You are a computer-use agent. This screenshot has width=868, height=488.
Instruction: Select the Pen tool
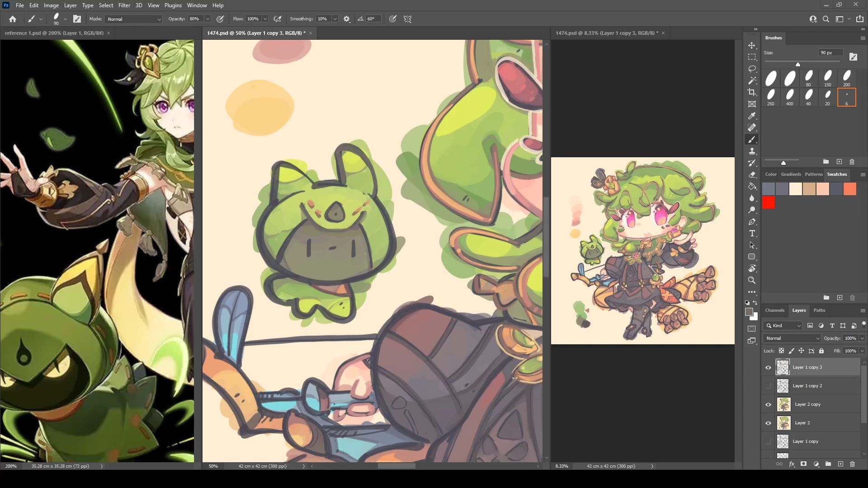752,221
